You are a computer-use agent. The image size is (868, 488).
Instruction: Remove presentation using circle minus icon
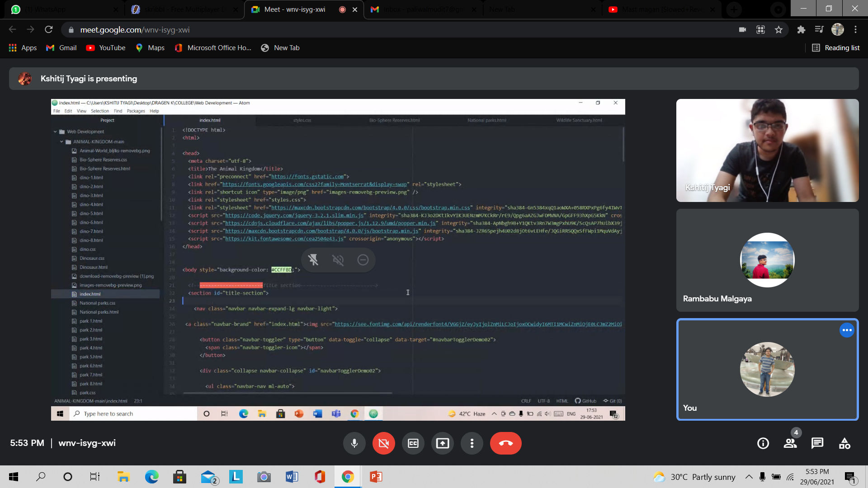pyautogui.click(x=363, y=260)
